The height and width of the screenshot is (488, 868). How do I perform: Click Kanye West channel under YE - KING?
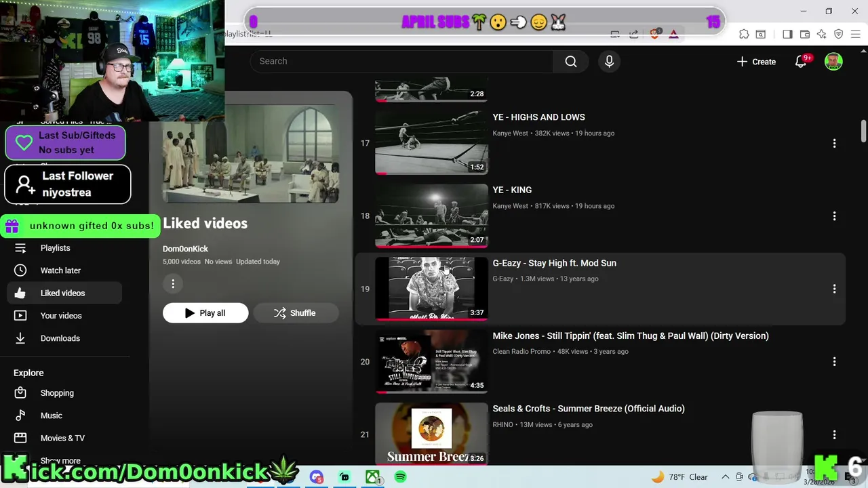pos(510,206)
